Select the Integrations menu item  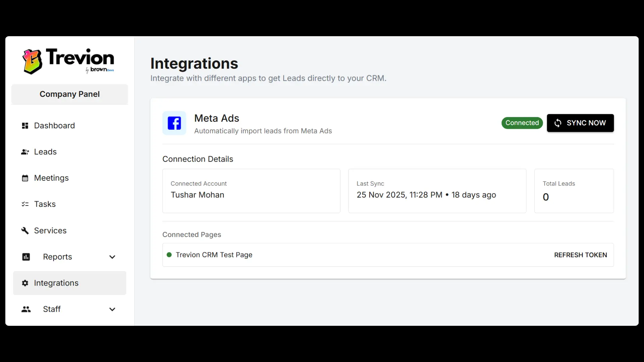click(70, 283)
